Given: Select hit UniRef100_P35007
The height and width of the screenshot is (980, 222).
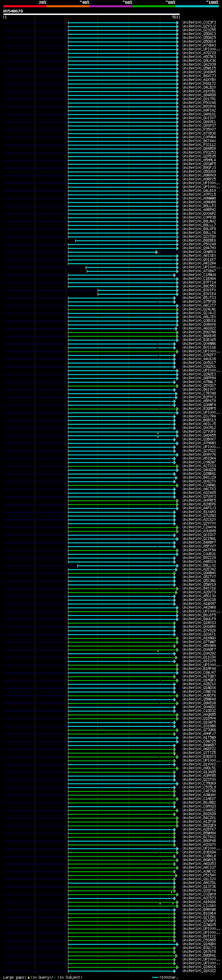Looking at the screenshot, I should pyautogui.click(x=199, y=129).
